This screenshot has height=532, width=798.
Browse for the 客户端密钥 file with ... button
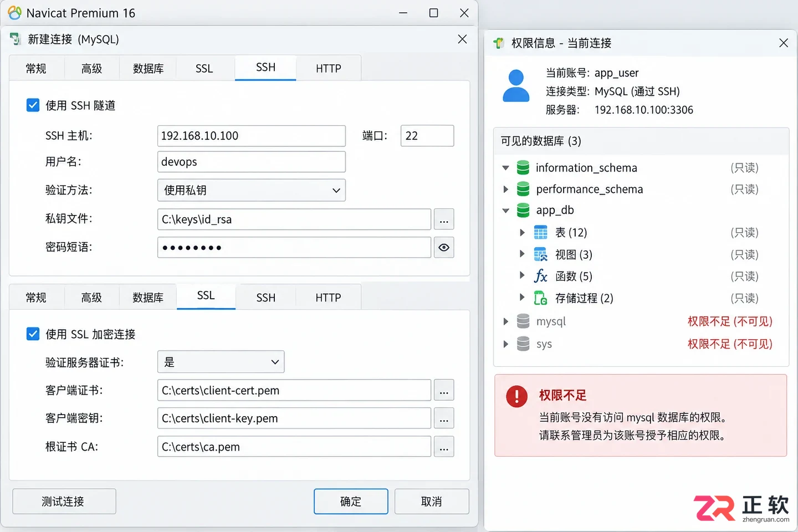pyautogui.click(x=444, y=418)
